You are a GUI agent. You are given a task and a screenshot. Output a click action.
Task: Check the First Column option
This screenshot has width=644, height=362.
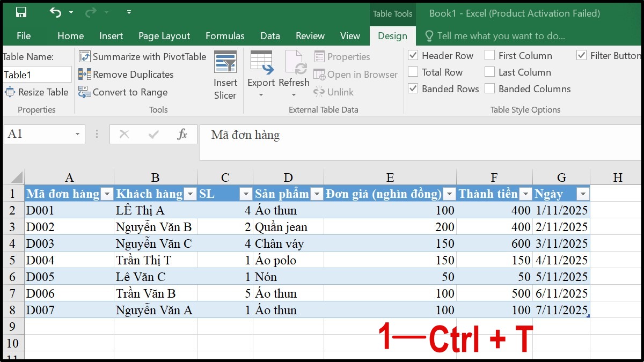tap(489, 55)
